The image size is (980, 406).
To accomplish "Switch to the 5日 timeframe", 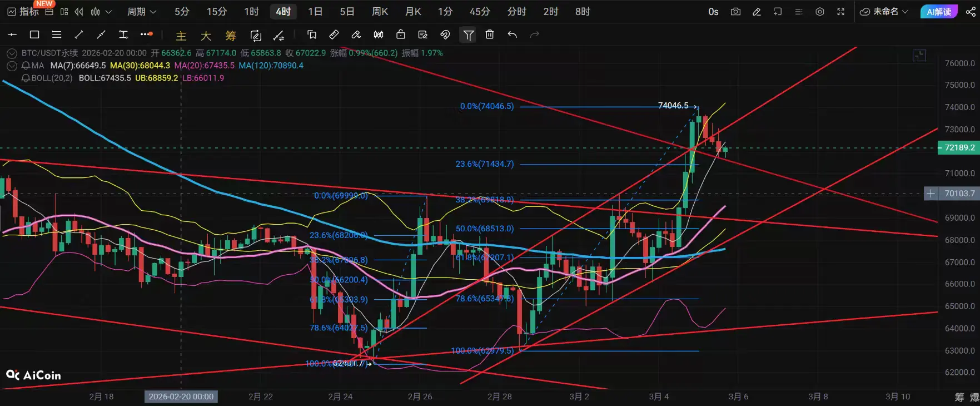I will [347, 12].
